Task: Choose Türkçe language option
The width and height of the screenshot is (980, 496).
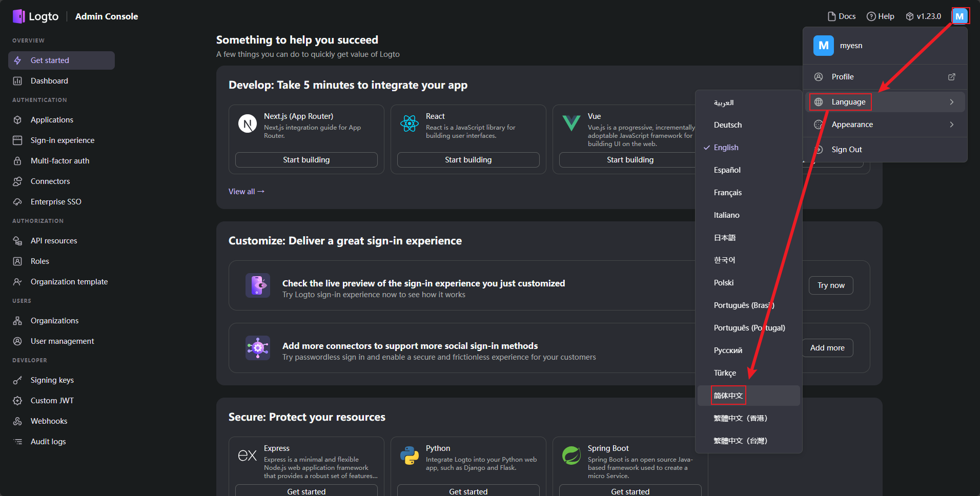Action: (x=748, y=373)
